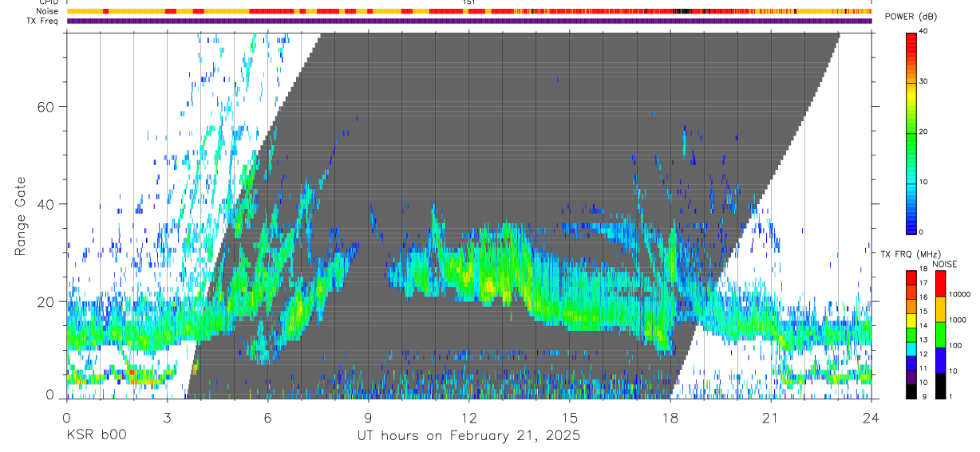Click the x-axis tick label '21'
This screenshot has width=980, height=452.
770,418
